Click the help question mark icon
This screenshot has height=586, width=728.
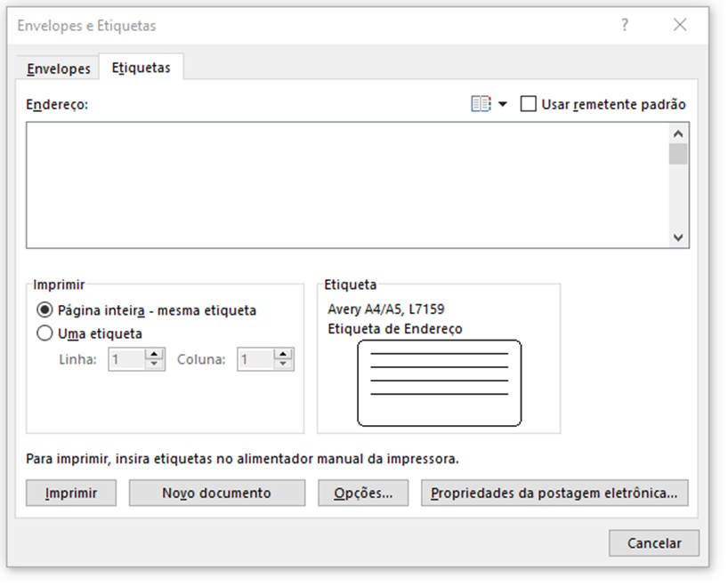(x=625, y=25)
